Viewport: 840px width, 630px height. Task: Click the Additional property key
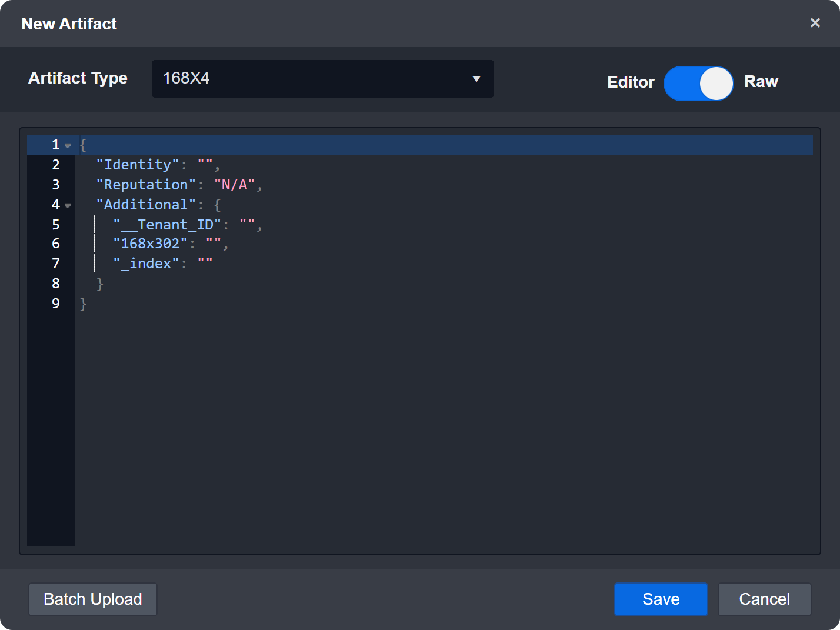click(146, 204)
